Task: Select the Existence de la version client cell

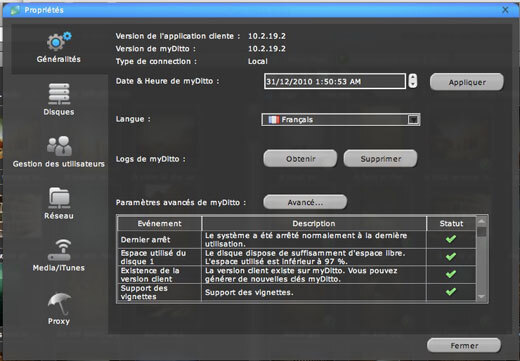Action: click(x=159, y=275)
